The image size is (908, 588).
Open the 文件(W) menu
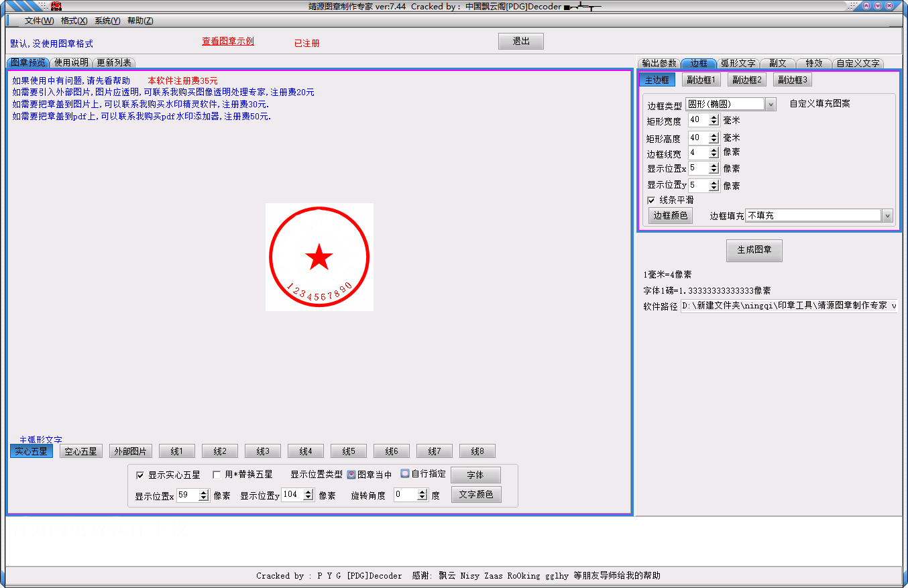[39, 21]
